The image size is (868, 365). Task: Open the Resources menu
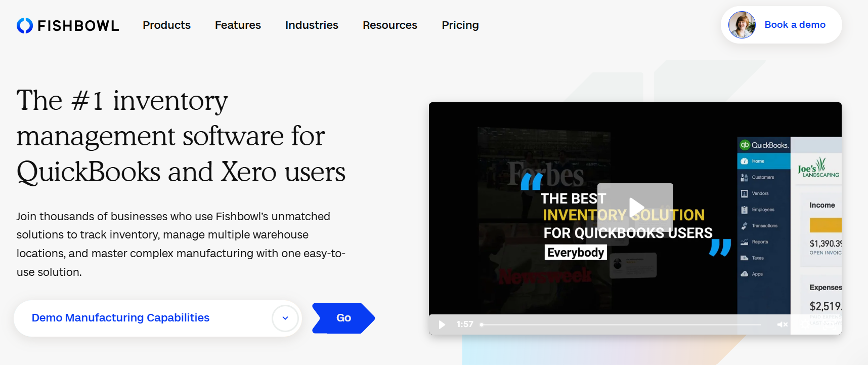[x=389, y=25]
